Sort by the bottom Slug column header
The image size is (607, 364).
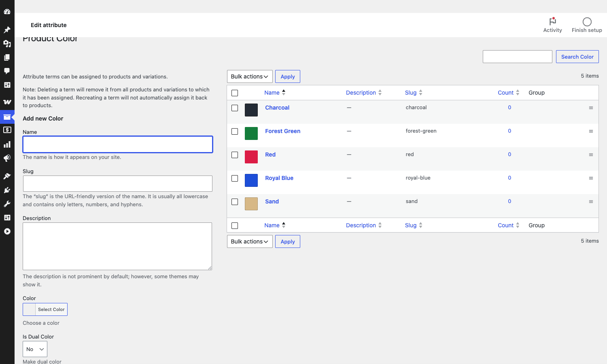[414, 225]
